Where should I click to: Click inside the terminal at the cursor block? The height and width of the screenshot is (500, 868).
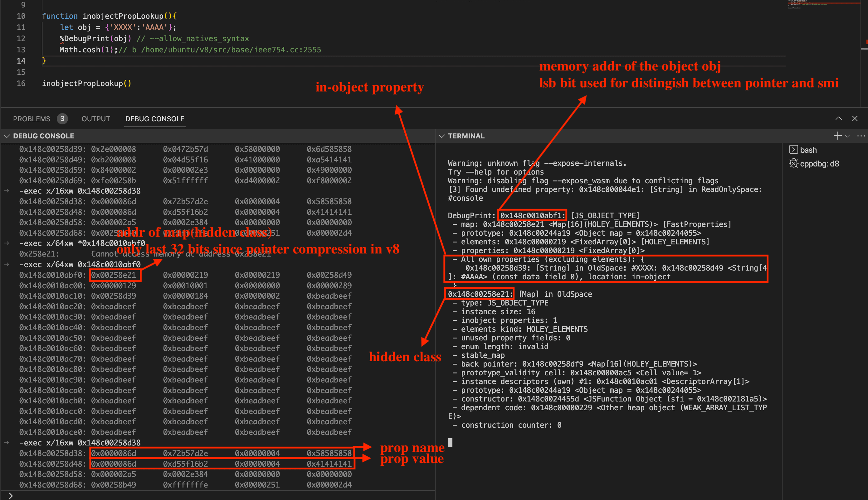pos(450,442)
